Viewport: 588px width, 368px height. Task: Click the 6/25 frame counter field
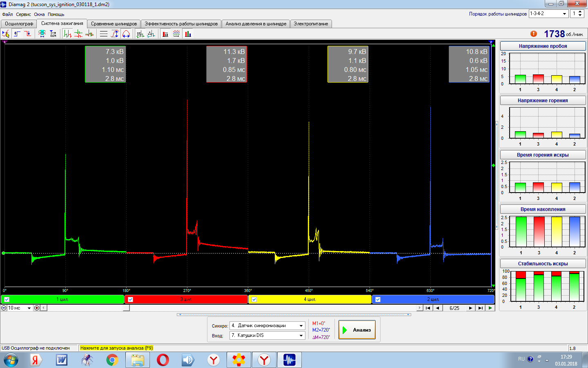click(454, 308)
